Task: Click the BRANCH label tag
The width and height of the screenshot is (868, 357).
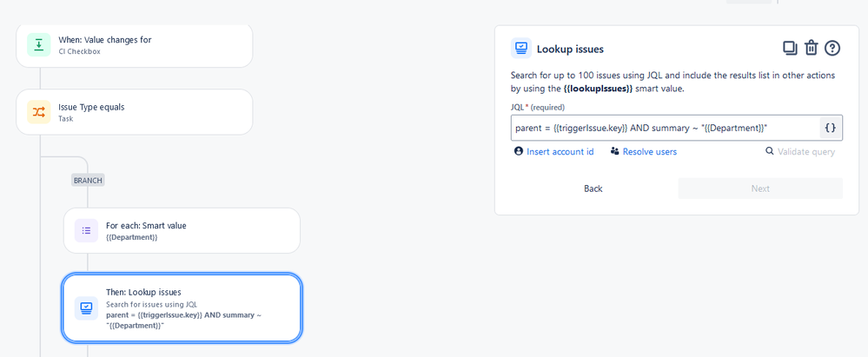Action: [88, 180]
